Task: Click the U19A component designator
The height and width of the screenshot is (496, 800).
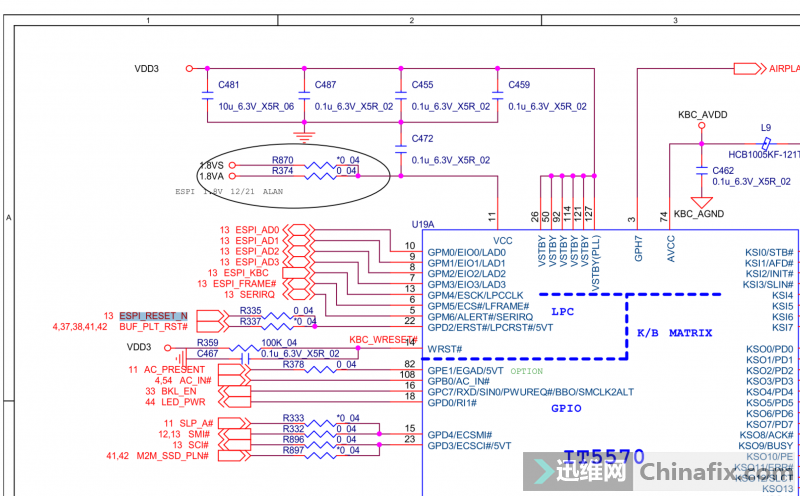Action: coord(423,224)
